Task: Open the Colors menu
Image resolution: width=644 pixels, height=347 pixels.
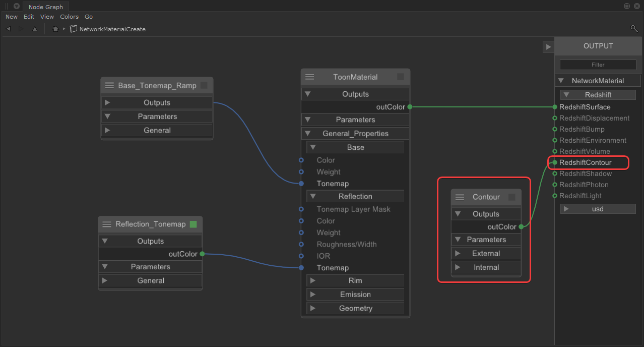Action: click(x=70, y=17)
